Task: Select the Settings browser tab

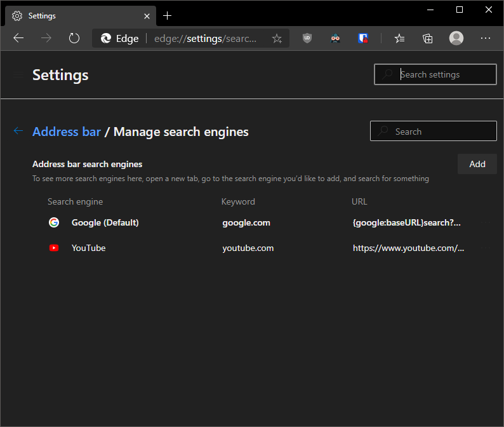Action: pos(81,16)
